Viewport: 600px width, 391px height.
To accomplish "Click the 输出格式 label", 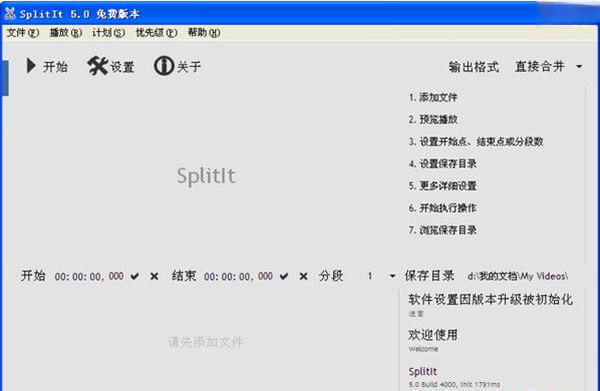I will (474, 67).
